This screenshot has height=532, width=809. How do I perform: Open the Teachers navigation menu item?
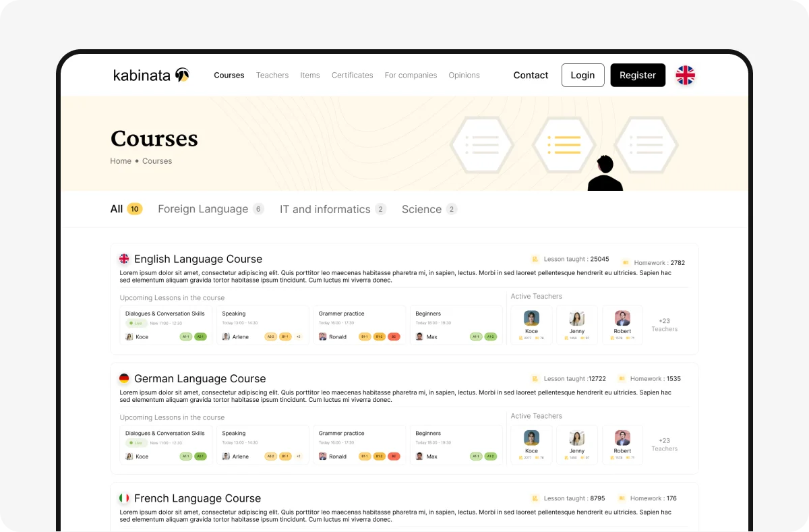coord(272,76)
